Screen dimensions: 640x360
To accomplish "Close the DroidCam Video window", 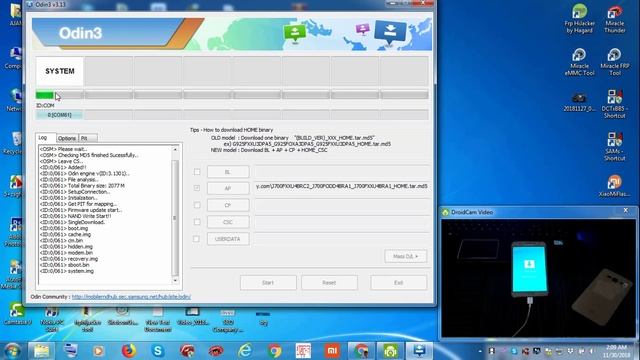I will (x=626, y=210).
